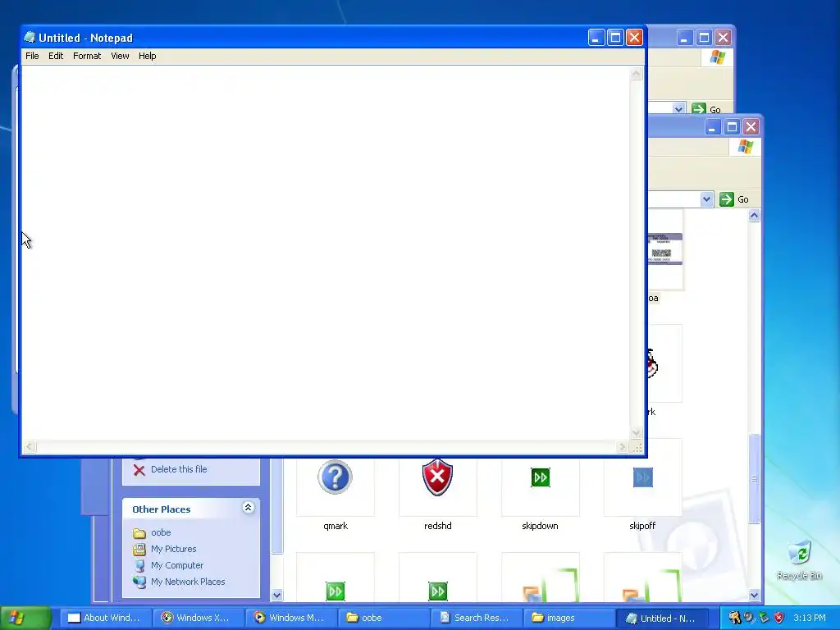Collapse the Other Places panel
The height and width of the screenshot is (630, 840).
tap(248, 508)
